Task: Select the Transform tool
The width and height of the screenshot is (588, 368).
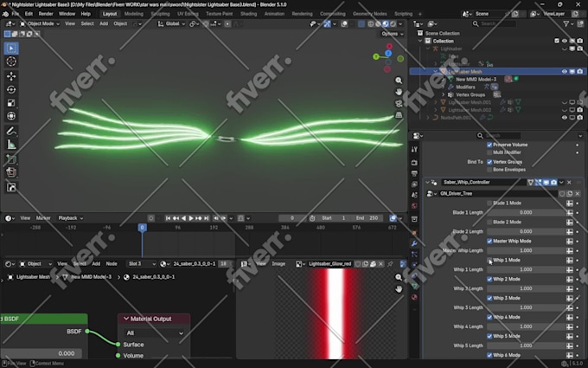Action: pyautogui.click(x=11, y=116)
